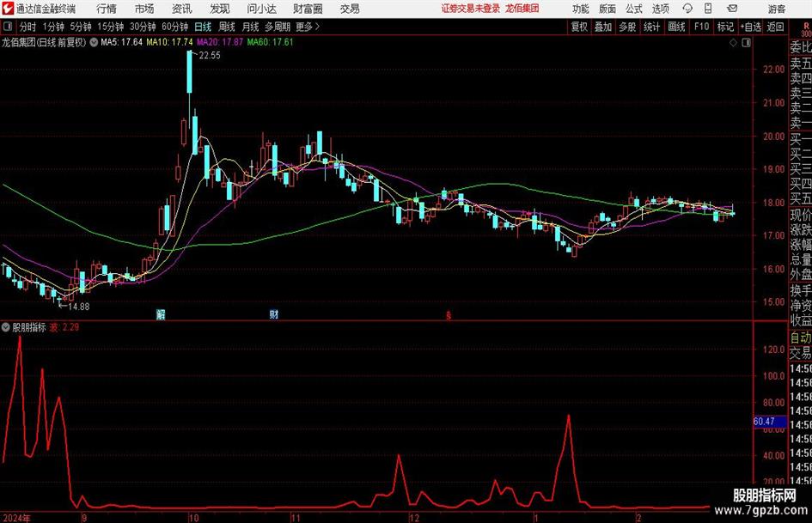Open the 行情 menu

click(x=107, y=9)
